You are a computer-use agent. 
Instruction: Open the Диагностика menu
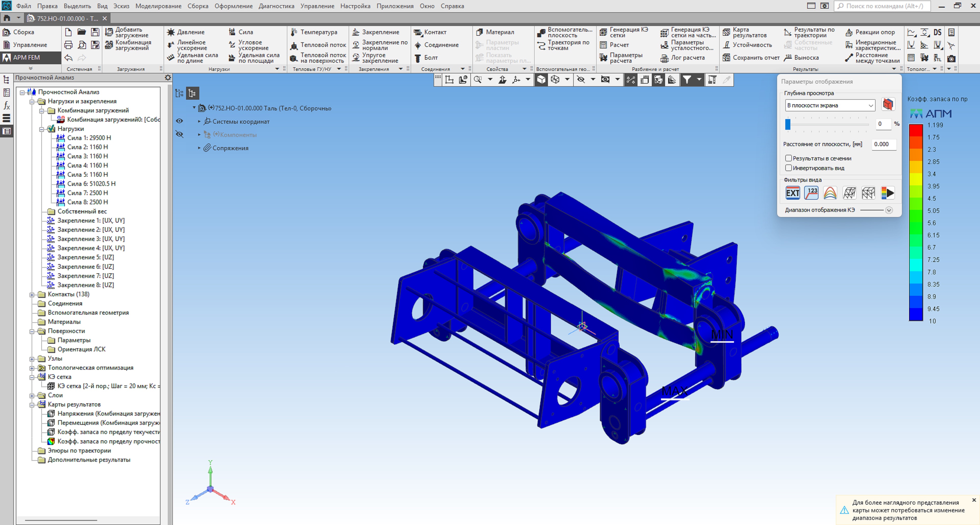pos(276,6)
